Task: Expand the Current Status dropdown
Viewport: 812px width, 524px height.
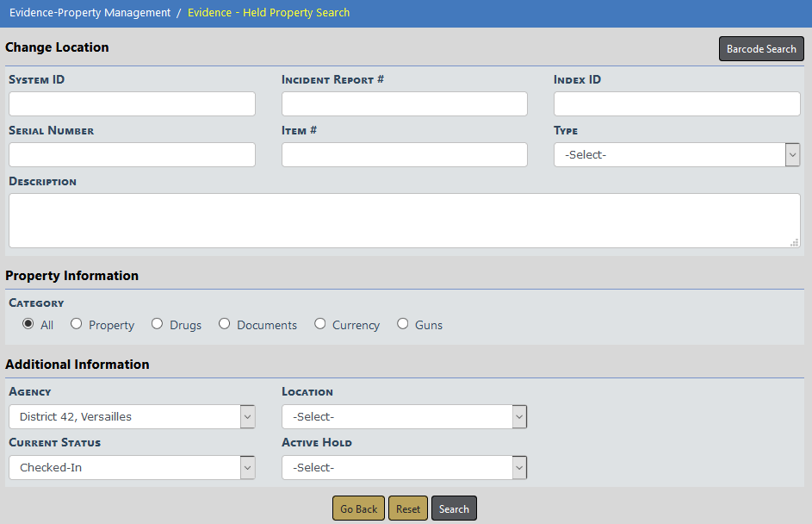Action: click(x=132, y=468)
